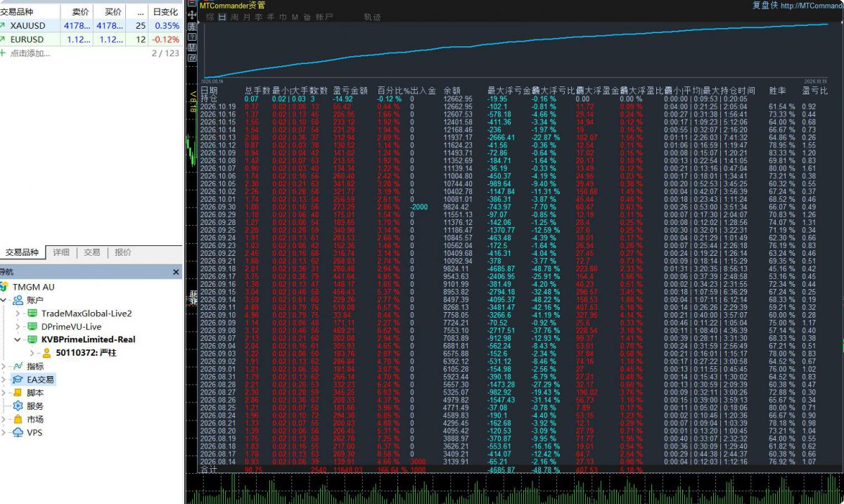Close the 导航 navigator panel

click(177, 272)
